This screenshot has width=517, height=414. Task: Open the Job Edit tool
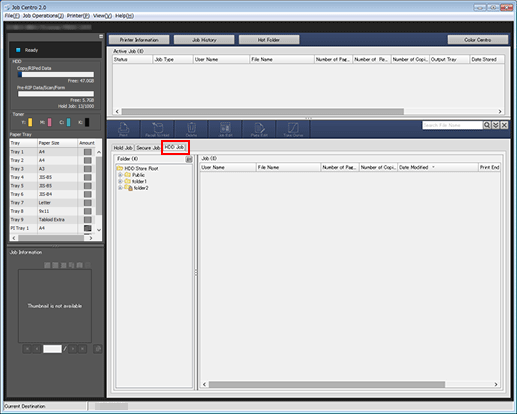pyautogui.click(x=225, y=129)
